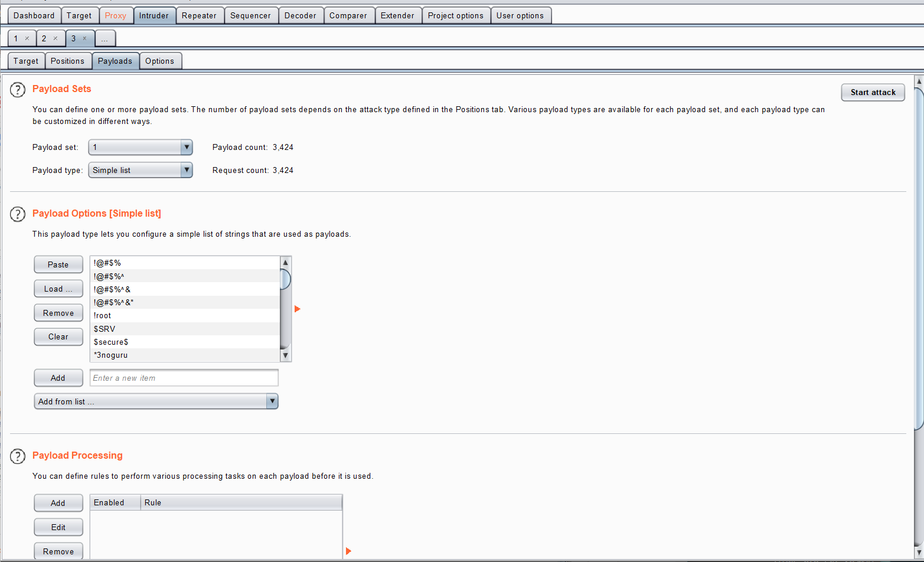924x562 pixels.
Task: Open help for Payload Processing section
Action: pos(18,456)
